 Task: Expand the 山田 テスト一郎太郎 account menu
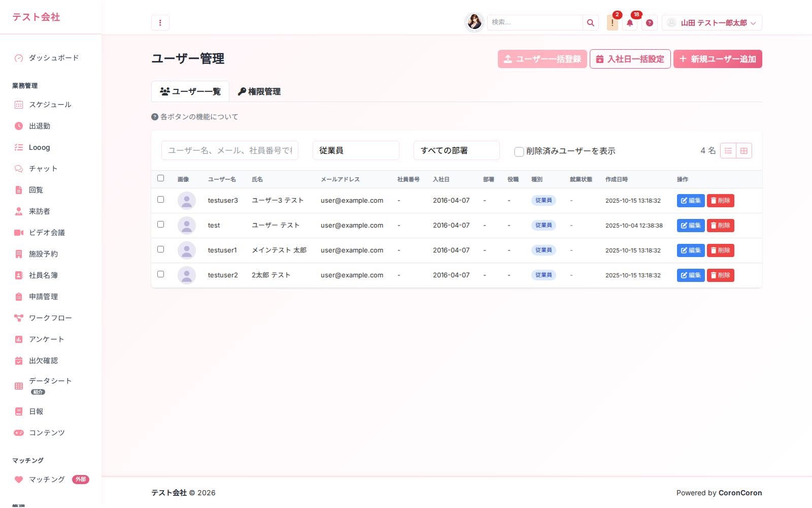click(x=712, y=22)
